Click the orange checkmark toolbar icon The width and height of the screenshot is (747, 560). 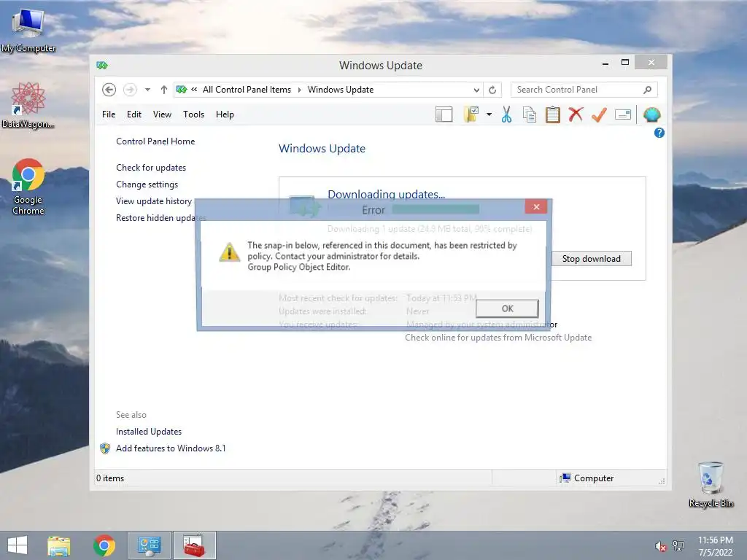599,114
